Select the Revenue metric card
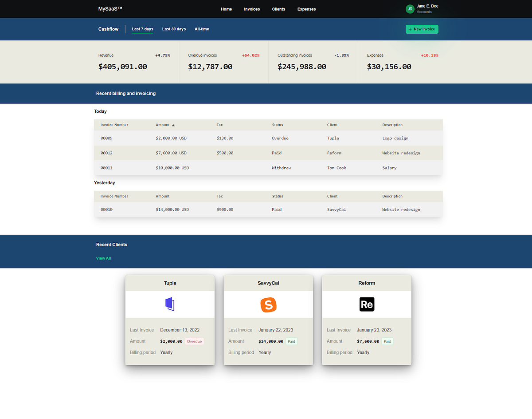 [x=133, y=62]
